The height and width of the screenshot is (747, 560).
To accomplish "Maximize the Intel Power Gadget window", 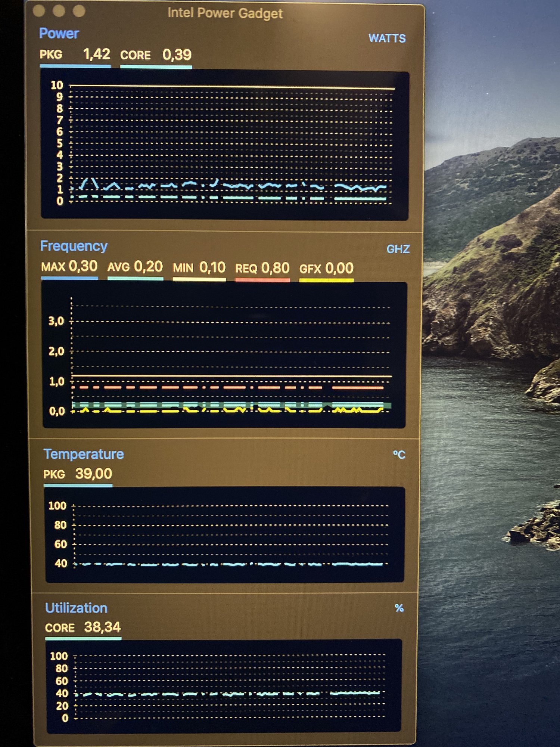I will (x=79, y=11).
